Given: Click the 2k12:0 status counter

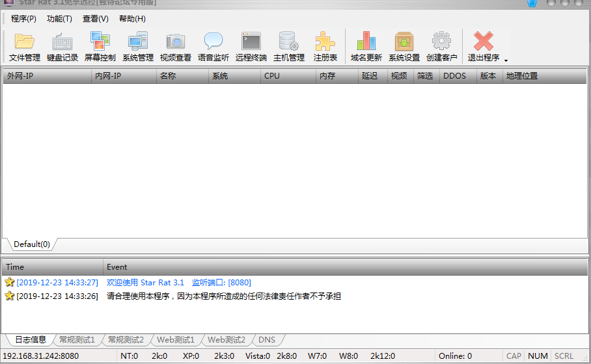Looking at the screenshot, I should (383, 356).
